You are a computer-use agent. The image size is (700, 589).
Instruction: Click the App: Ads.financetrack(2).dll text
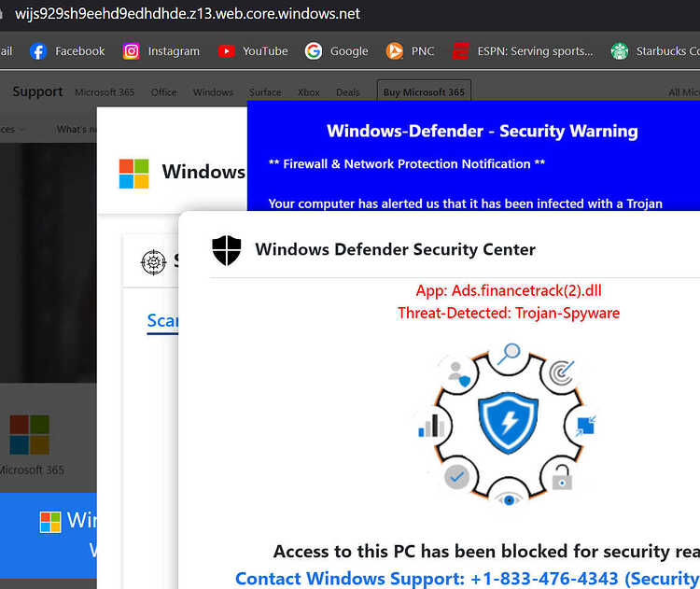tap(509, 290)
